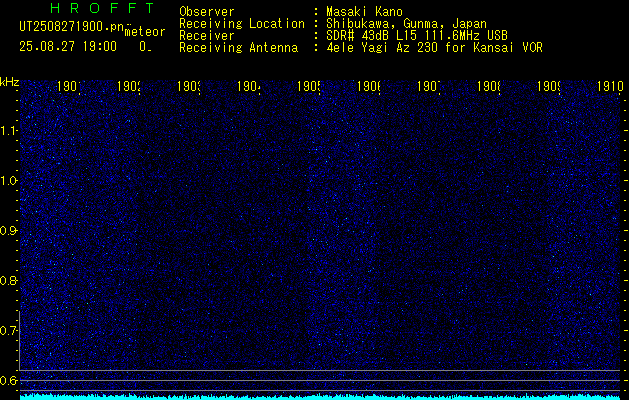This screenshot has height=400, width=629.
Task: Click the 1908 time marker
Action: (x=489, y=86)
